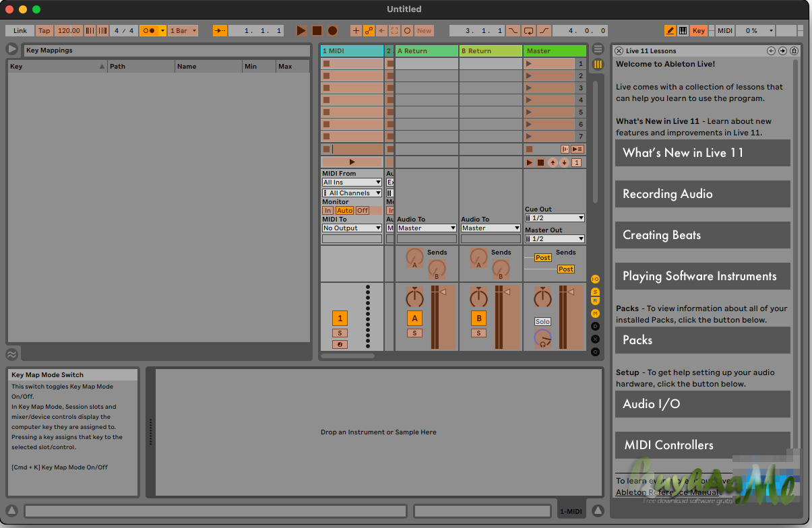This screenshot has width=812, height=528.
Task: Select the A Return track header
Action: 427,51
